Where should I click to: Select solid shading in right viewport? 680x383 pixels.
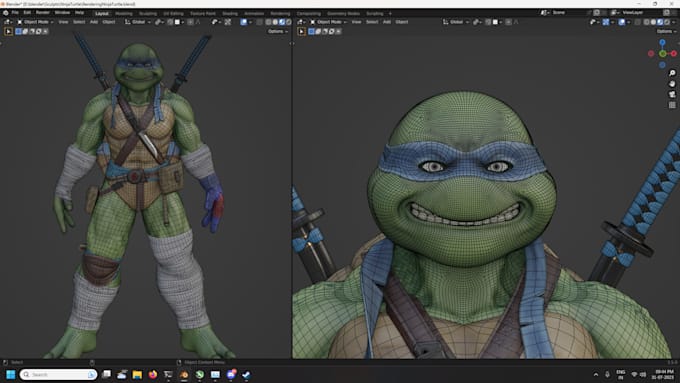tap(653, 22)
